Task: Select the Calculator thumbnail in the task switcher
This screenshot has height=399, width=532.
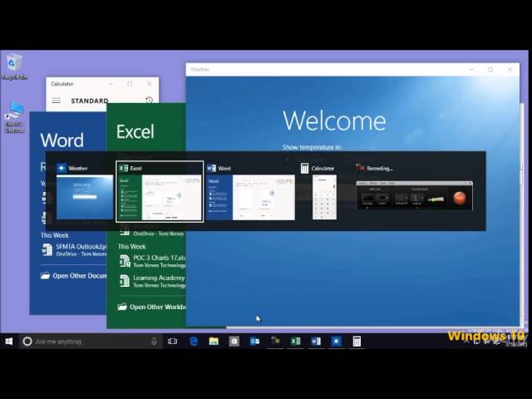Action: pyautogui.click(x=324, y=197)
